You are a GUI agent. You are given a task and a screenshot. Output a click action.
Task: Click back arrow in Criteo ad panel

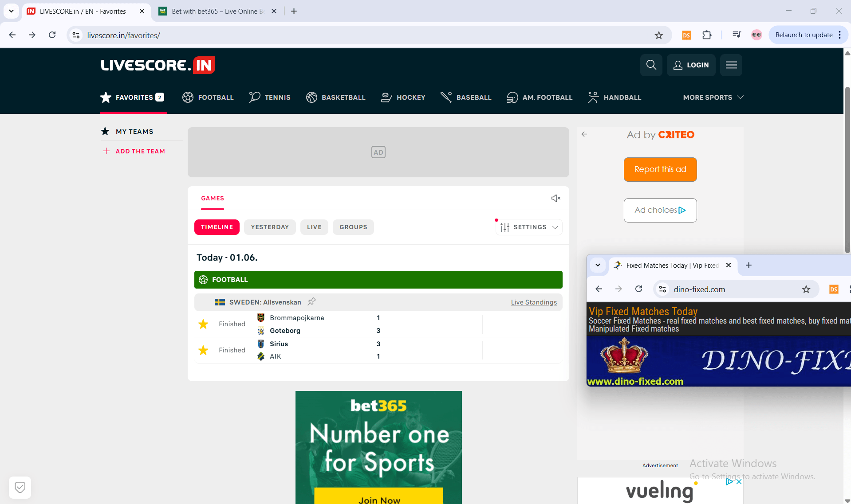click(x=584, y=134)
